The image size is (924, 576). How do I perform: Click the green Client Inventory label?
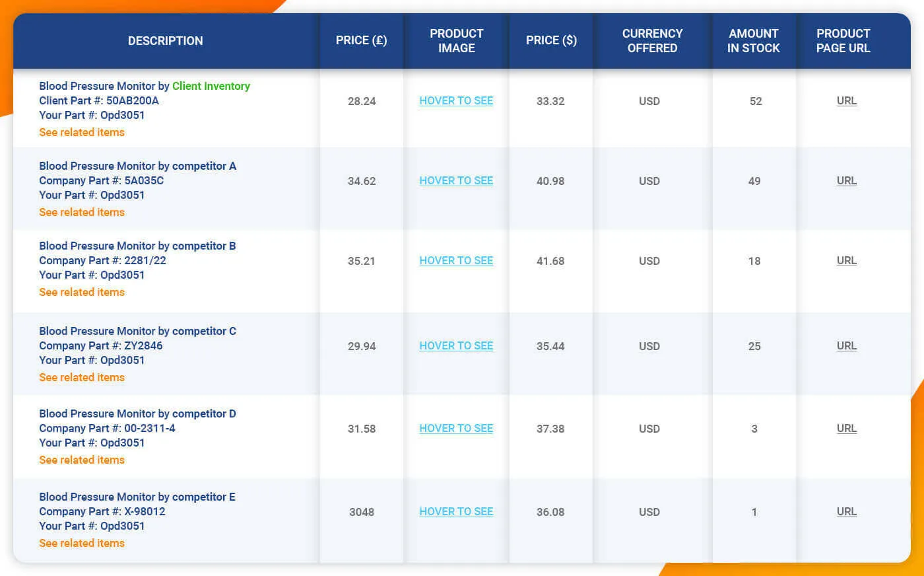[x=211, y=86]
